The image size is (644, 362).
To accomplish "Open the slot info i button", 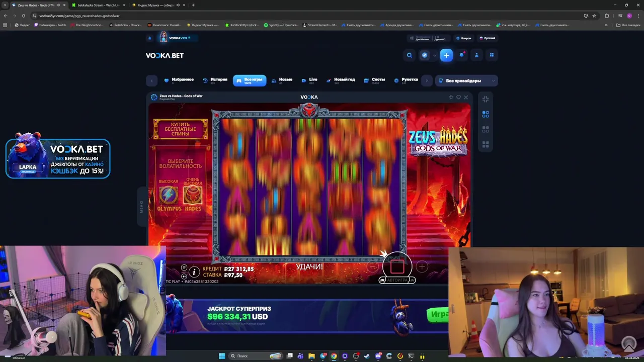I will point(194,272).
